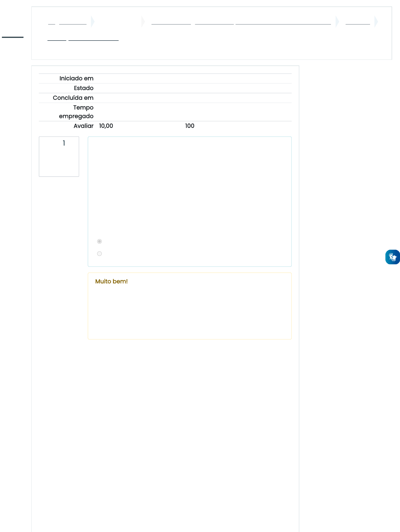Click the 'Estado' label

[84, 88]
